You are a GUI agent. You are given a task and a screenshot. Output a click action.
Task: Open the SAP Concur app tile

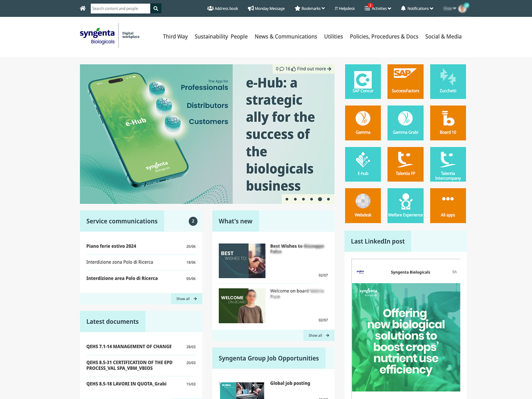click(x=363, y=81)
